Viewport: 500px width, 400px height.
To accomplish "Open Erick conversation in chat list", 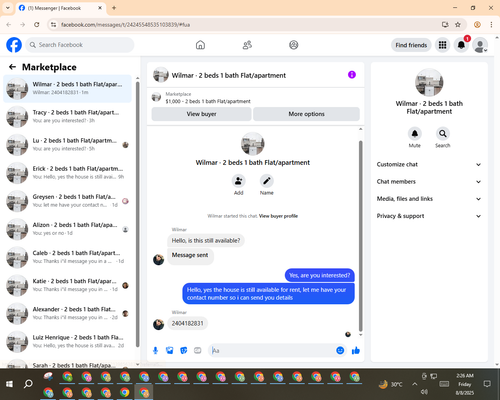I will click(x=67, y=173).
